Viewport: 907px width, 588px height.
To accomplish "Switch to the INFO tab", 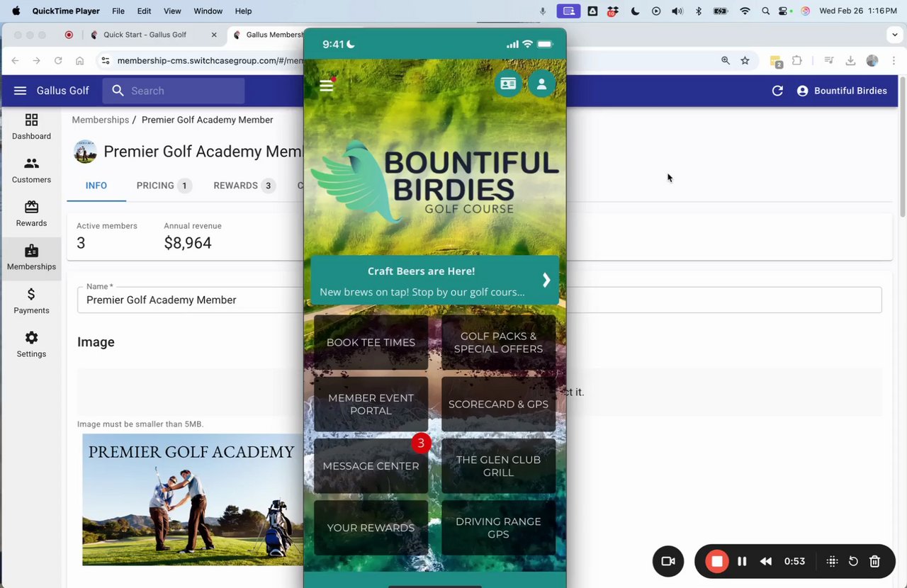I will point(96,186).
